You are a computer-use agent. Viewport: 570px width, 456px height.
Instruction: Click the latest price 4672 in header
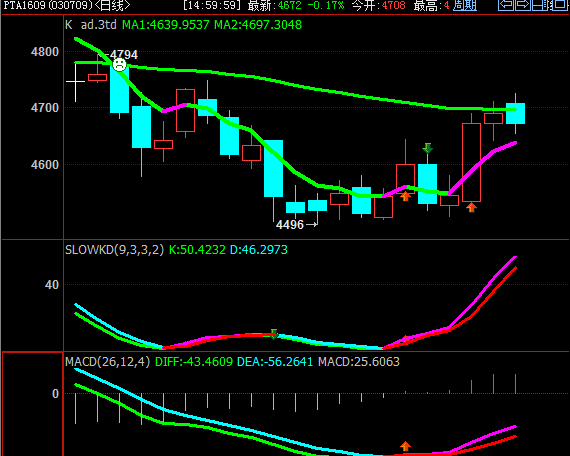[x=290, y=5]
